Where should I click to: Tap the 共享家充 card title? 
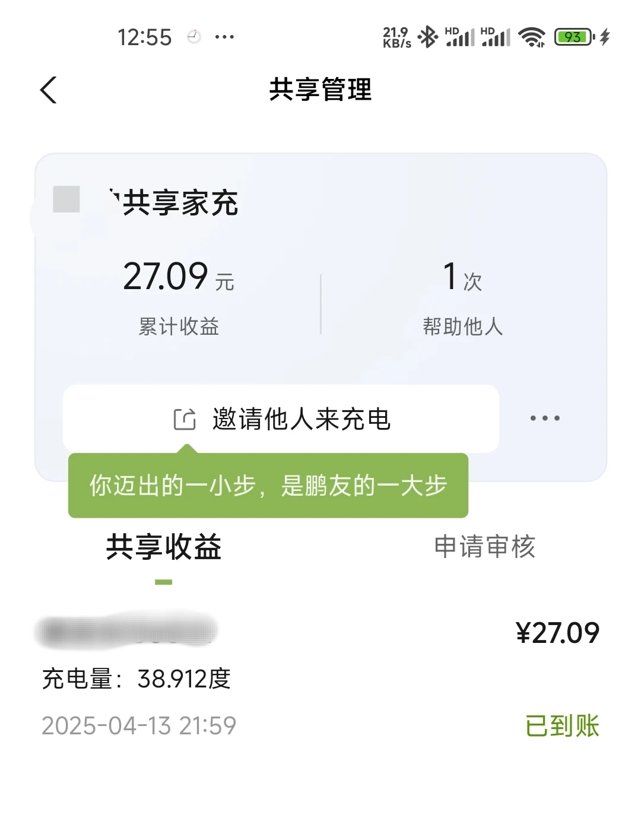pyautogui.click(x=180, y=203)
